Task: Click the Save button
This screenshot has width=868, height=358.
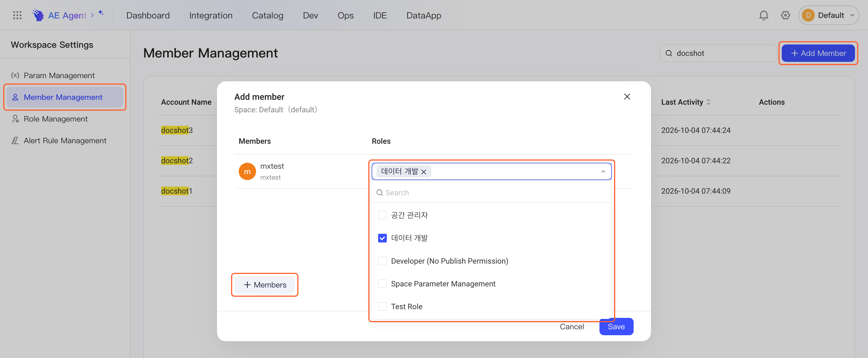Action: coord(616,326)
